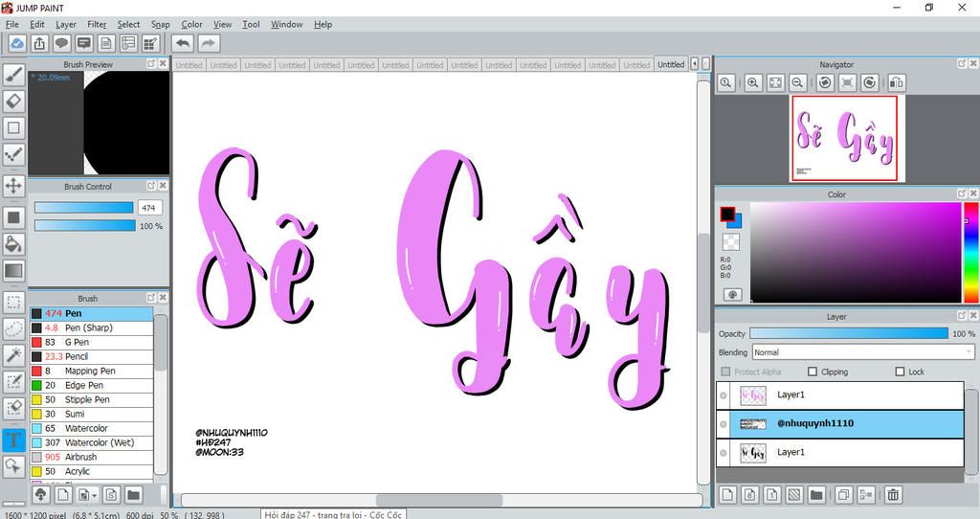Open the add brush dropdown arrow
Screen dimensions: 980x519
94,496
